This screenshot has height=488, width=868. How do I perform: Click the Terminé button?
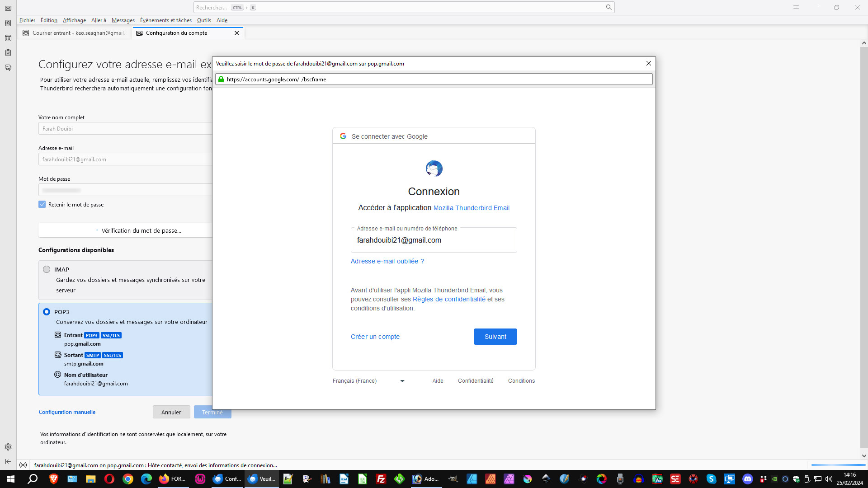click(x=212, y=412)
